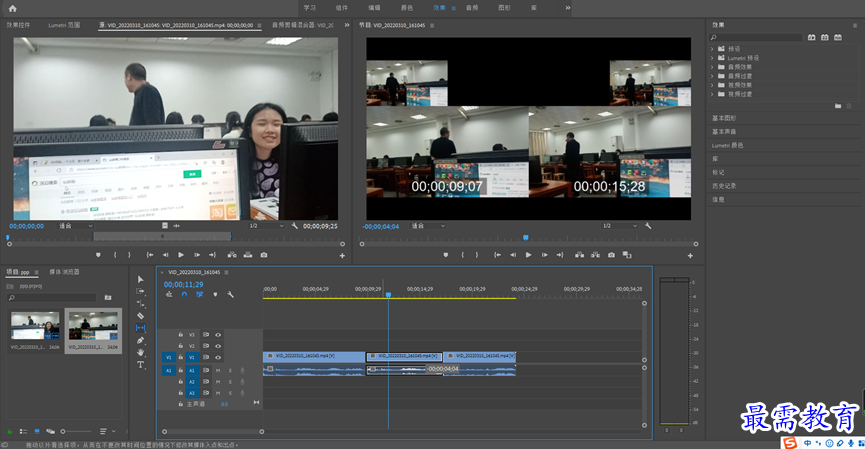Play the Source monitor
Image resolution: width=865 pixels, height=449 pixels.
coord(181,255)
